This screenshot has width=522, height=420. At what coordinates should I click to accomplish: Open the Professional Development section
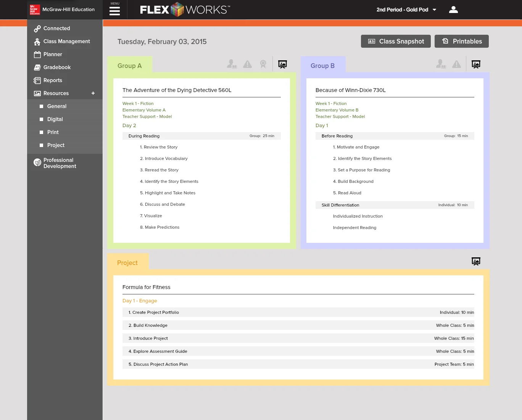coord(60,163)
